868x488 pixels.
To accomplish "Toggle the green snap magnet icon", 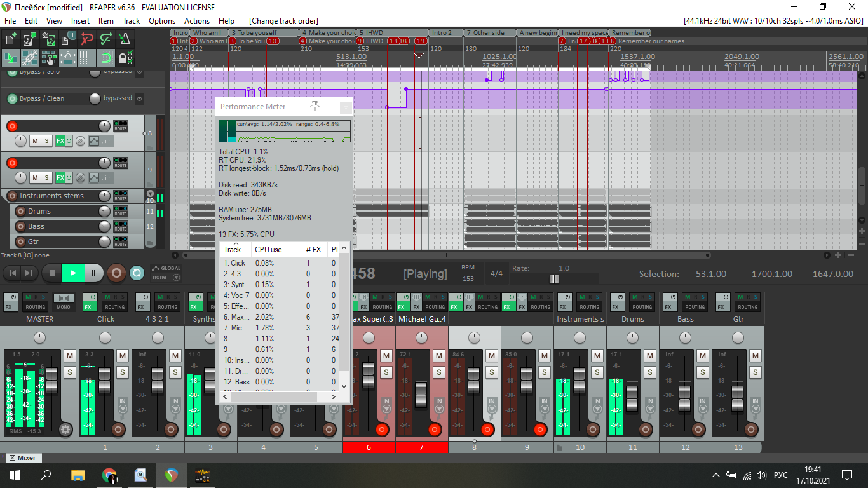I will click(106, 58).
